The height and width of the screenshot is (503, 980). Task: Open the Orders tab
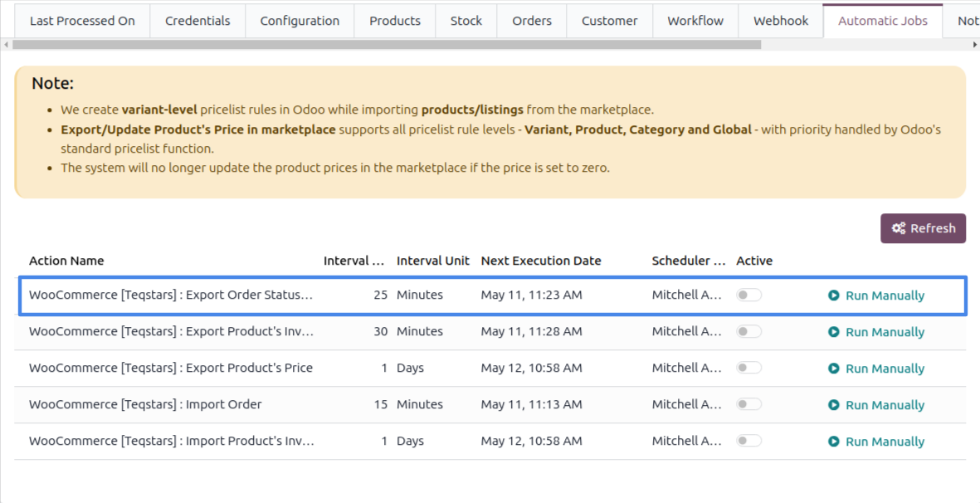[x=532, y=21]
